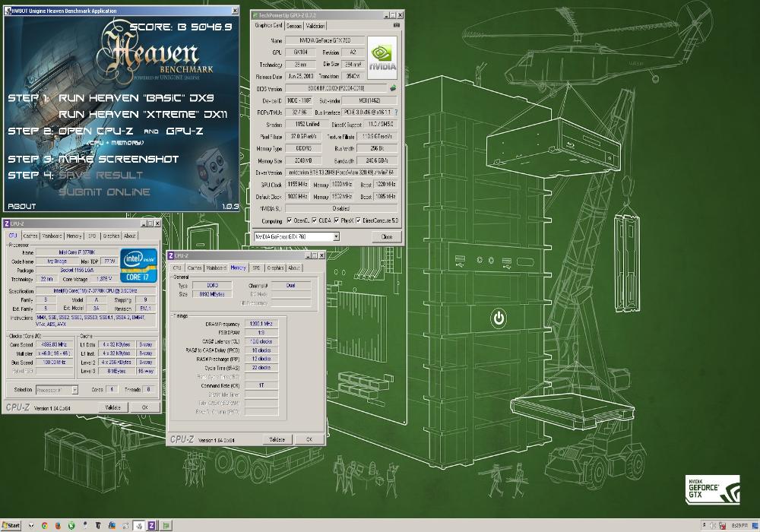Click the green GPU-Z taskbar button
The height and width of the screenshot is (532, 760).
click(x=166, y=526)
